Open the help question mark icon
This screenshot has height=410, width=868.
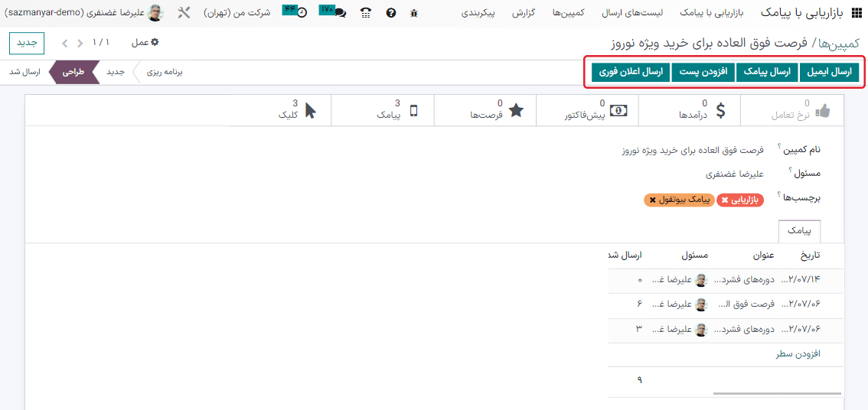point(391,13)
